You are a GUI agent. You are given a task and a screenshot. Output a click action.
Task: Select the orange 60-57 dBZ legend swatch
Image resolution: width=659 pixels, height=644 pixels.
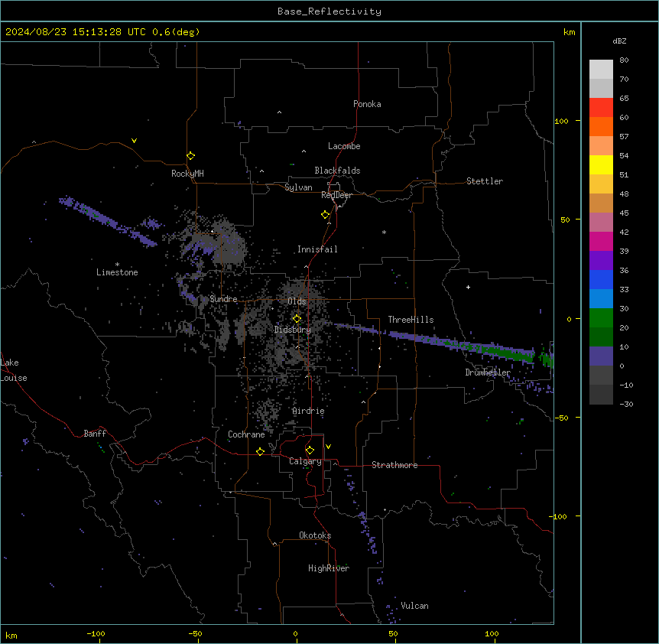(x=601, y=126)
